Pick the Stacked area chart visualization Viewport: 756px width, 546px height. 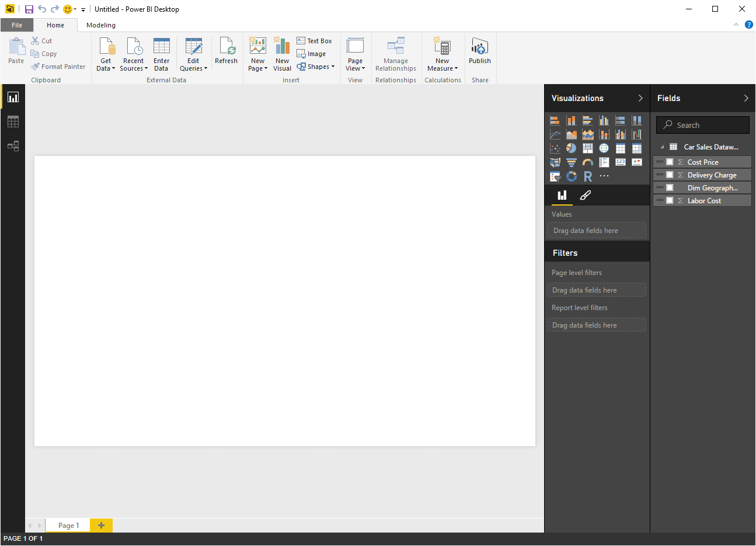[x=588, y=134]
